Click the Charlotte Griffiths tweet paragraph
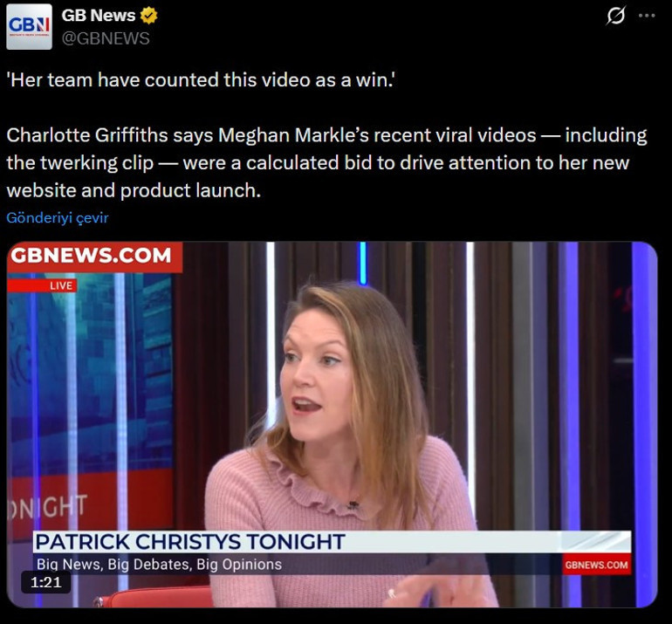The height and width of the screenshot is (624, 672). [x=326, y=162]
